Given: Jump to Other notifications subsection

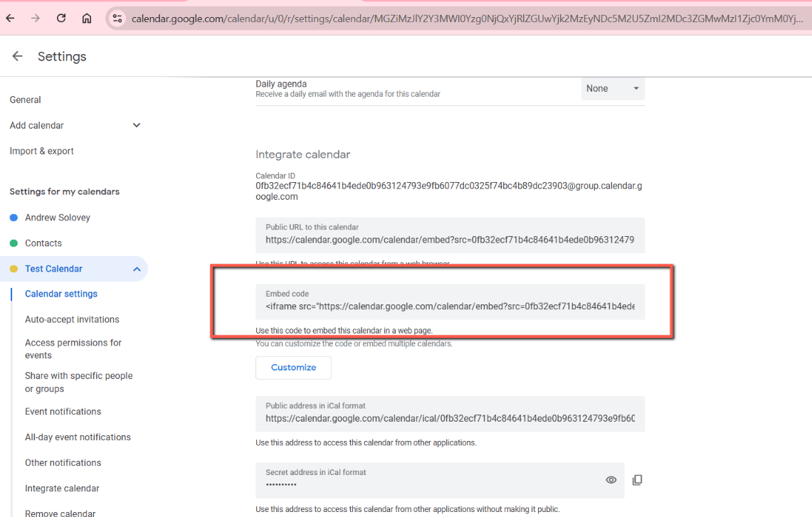Looking at the screenshot, I should pos(63,463).
